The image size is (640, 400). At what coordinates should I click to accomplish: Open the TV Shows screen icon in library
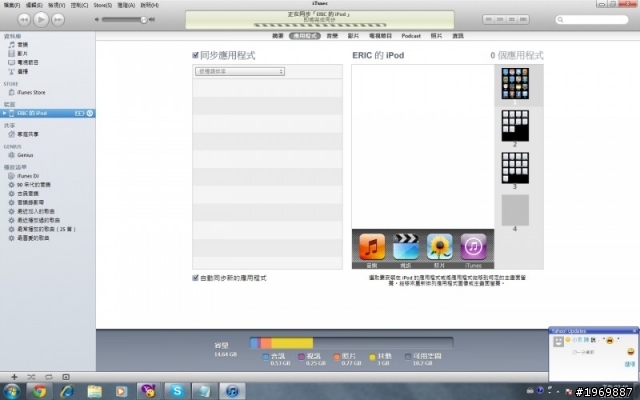click(x=11, y=62)
